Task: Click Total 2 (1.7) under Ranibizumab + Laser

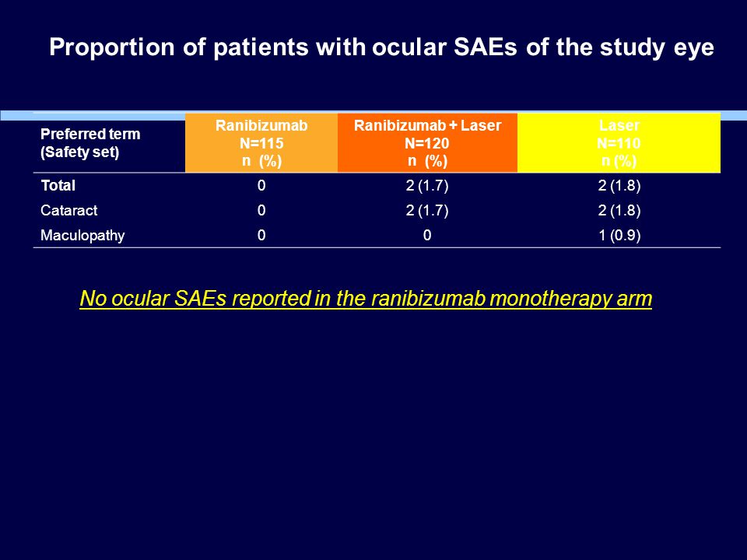Action: coord(427,185)
